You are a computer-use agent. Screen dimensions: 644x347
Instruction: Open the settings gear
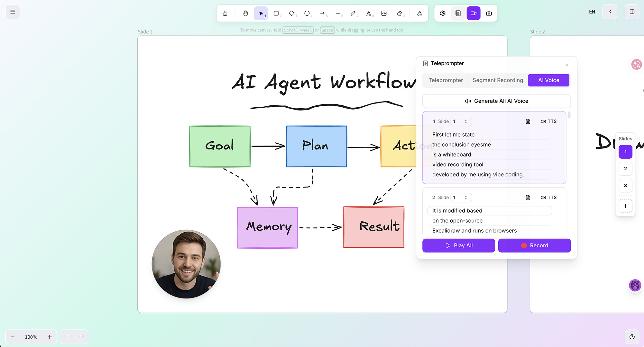pyautogui.click(x=443, y=13)
